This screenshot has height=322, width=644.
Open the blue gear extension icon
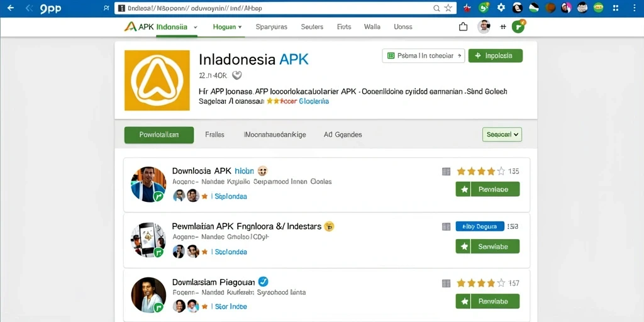click(x=501, y=8)
